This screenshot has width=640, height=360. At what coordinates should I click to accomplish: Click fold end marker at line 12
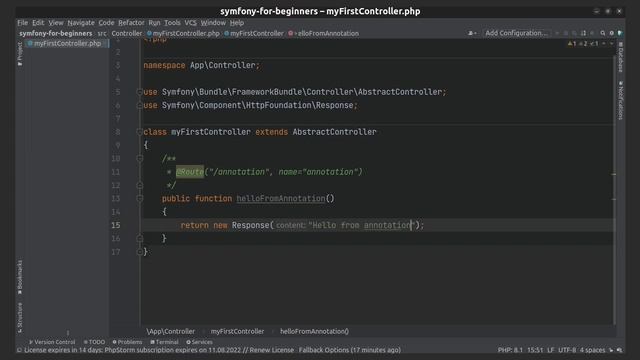click(140, 185)
